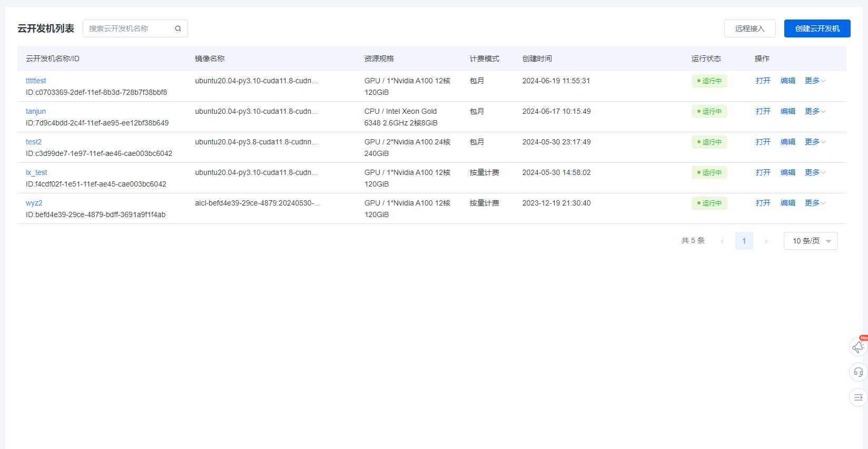Image resolution: width=868 pixels, height=449 pixels.
Task: Click the search magnifier icon
Action: [x=178, y=28]
